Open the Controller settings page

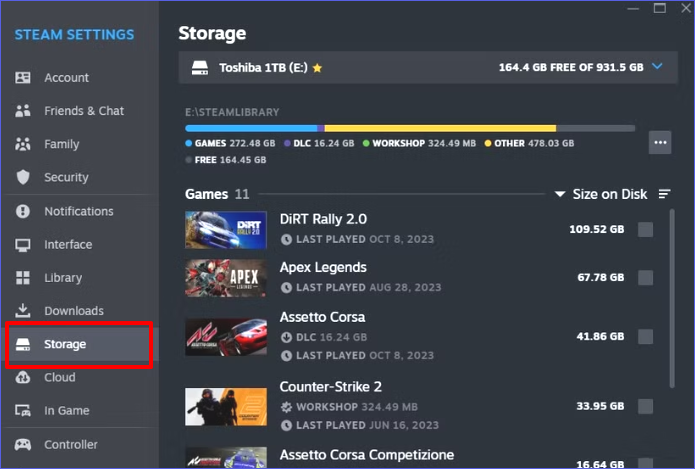pyautogui.click(x=80, y=444)
